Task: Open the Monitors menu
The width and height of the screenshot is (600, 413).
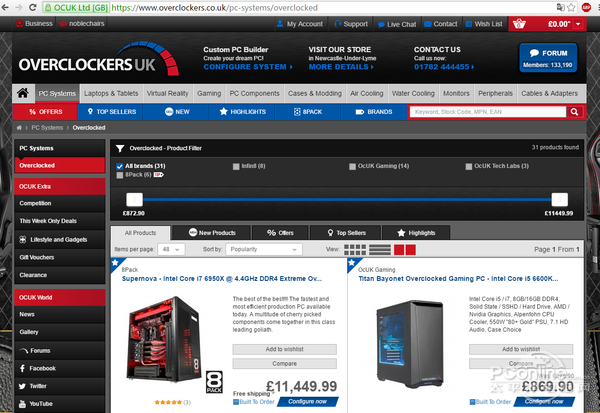Action: (x=456, y=93)
